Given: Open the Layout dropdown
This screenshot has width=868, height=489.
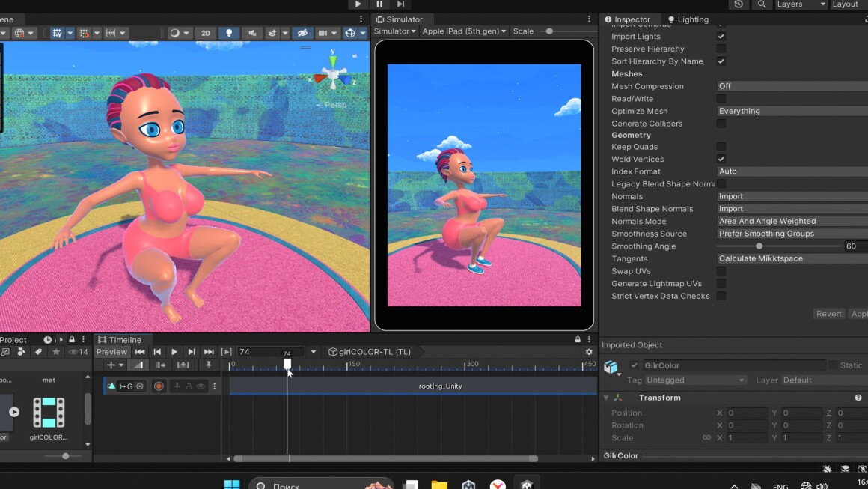Looking at the screenshot, I should [849, 4].
